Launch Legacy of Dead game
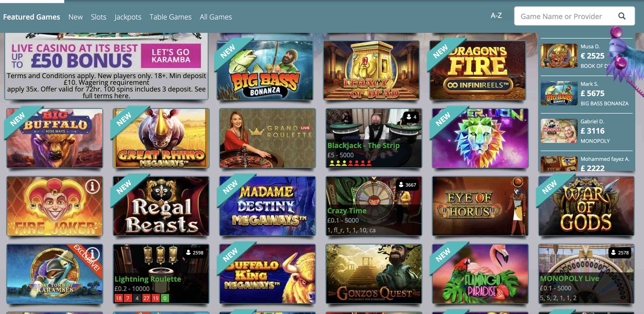This screenshot has height=314, width=644. [x=371, y=70]
